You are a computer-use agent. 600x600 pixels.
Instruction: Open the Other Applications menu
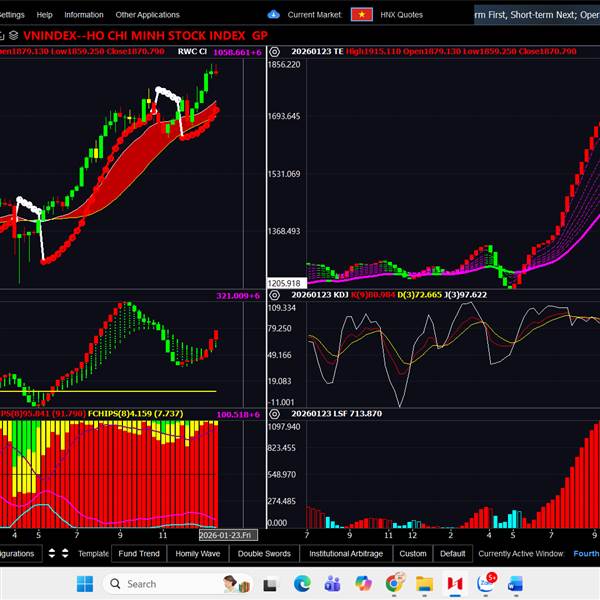coord(147,15)
